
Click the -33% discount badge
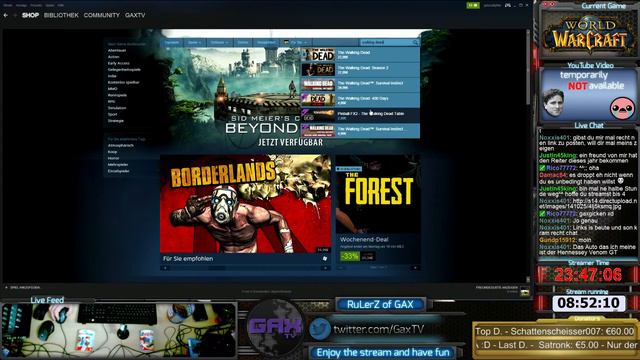350,256
